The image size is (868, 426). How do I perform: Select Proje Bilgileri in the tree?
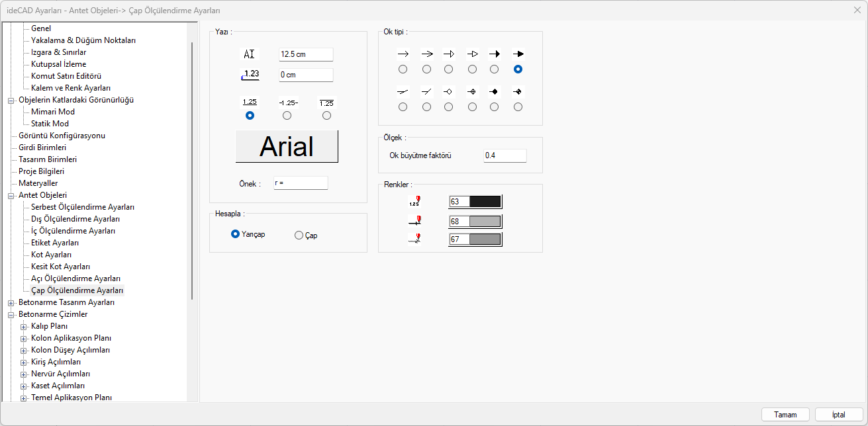point(41,171)
